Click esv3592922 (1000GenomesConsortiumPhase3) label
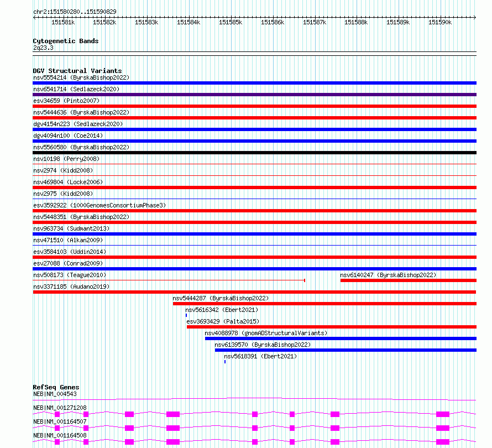492x448 pixels. [x=100, y=205]
